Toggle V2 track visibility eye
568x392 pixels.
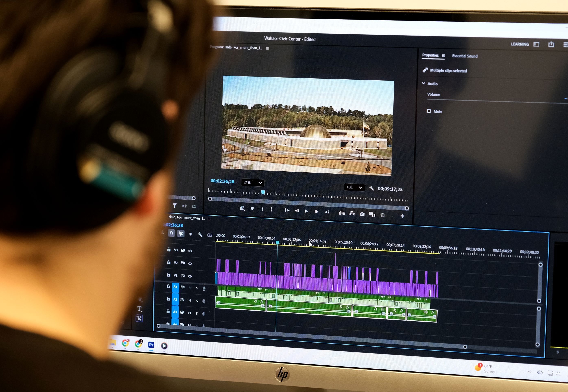click(190, 263)
